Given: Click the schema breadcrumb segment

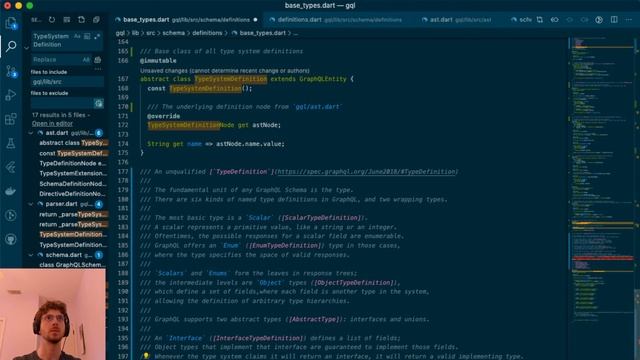Looking at the screenshot, I should click(173, 33).
